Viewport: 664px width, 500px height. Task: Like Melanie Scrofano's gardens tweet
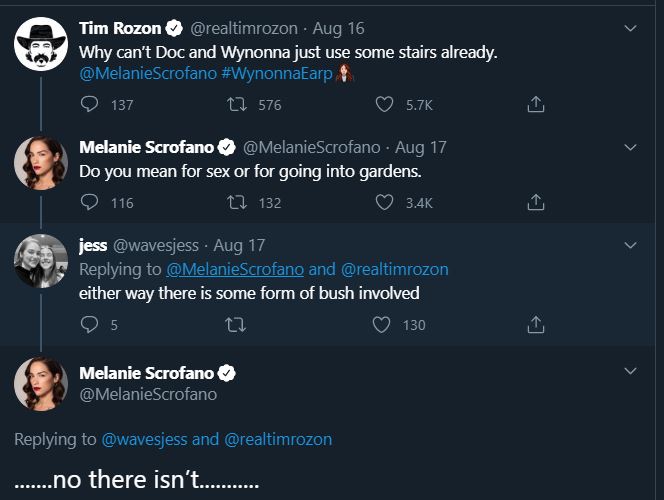(385, 202)
